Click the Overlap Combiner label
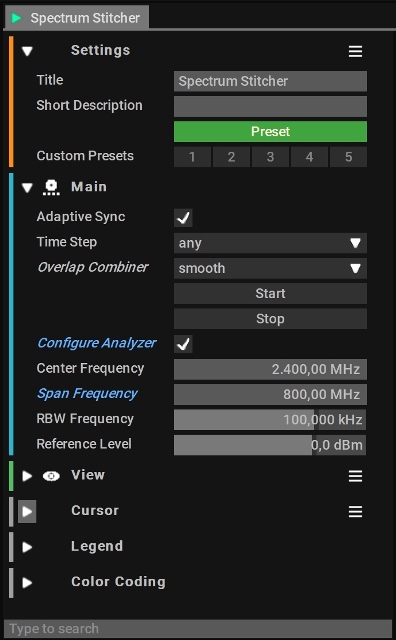Screen dimensions: 396x640 coord(93,267)
